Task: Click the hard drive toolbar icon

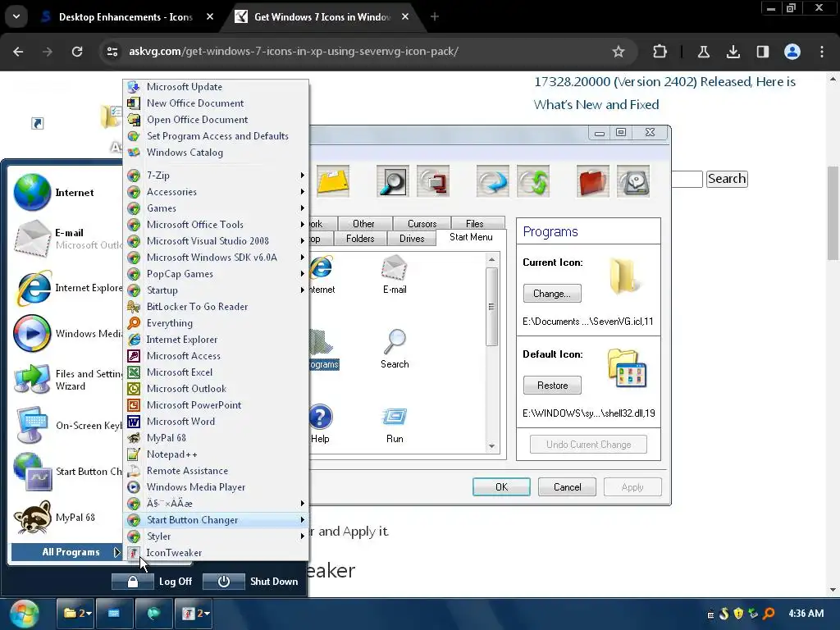Action: [633, 181]
